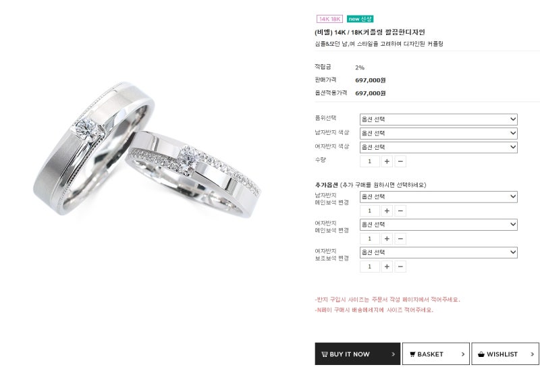The height and width of the screenshot is (392, 540).
Task: Click plus for women's side stone quantity
Action: 387,267
